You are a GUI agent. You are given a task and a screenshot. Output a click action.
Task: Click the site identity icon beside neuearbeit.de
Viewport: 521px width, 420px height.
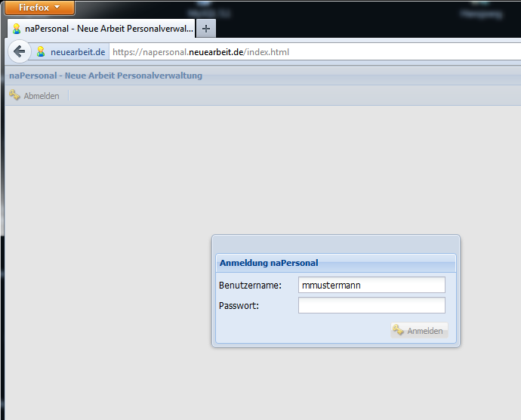(x=41, y=52)
